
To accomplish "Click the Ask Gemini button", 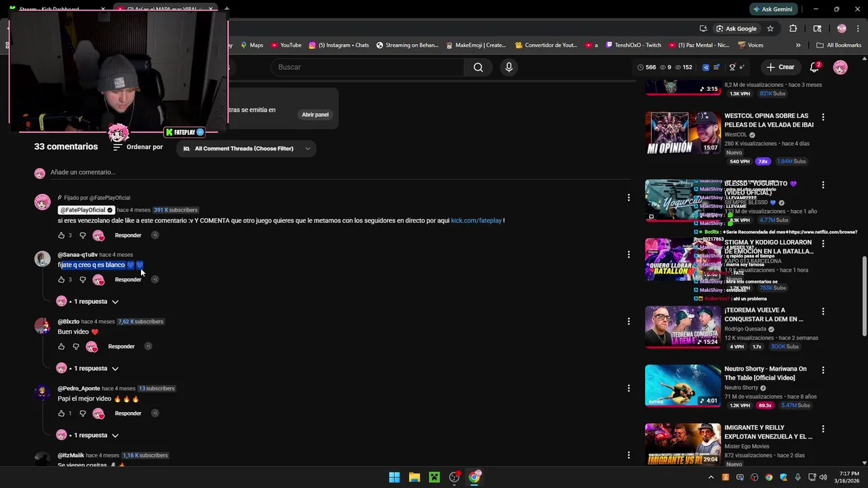I will coord(772,9).
